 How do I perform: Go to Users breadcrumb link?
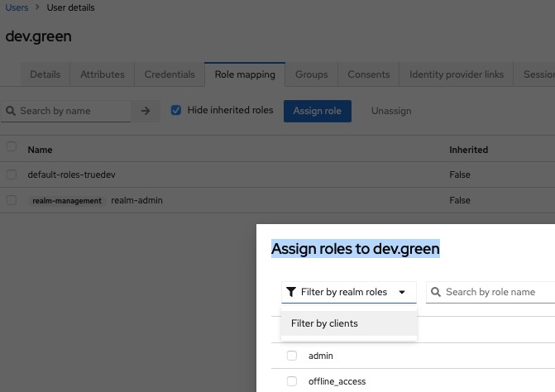click(x=17, y=7)
